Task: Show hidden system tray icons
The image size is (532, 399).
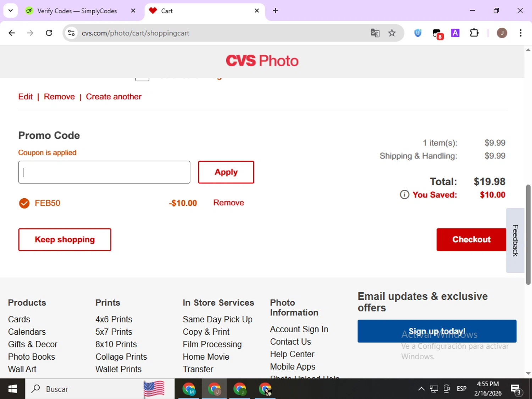Action: click(x=421, y=389)
